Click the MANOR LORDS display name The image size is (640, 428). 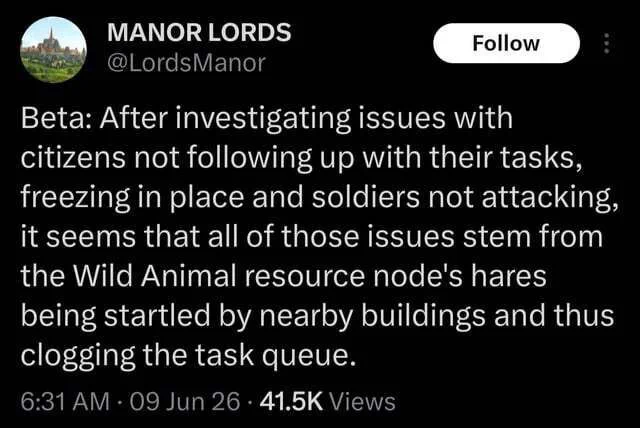tap(199, 33)
